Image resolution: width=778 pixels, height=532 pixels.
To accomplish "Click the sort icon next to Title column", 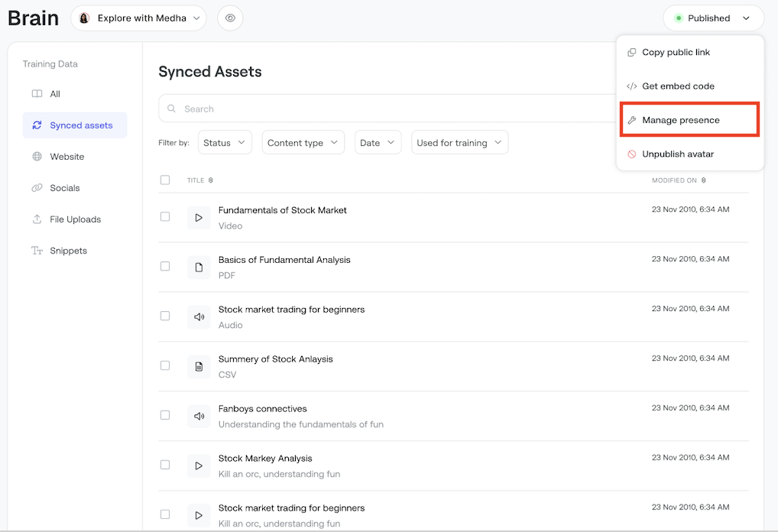I will [211, 180].
